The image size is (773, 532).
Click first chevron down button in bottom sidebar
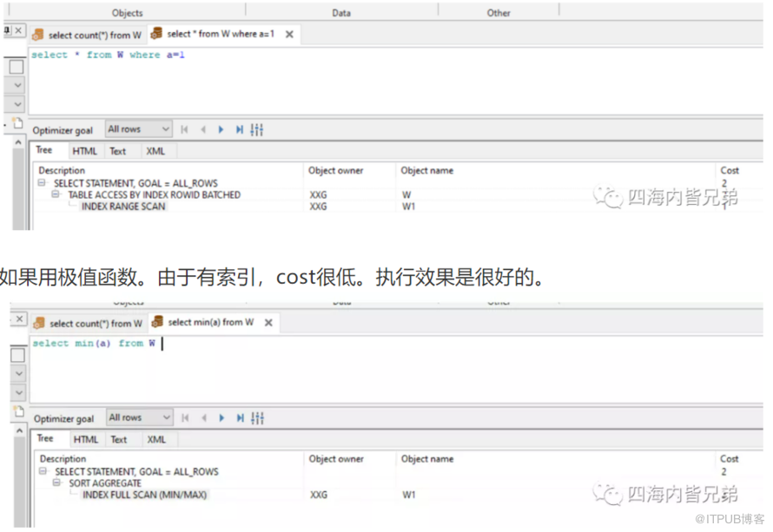[x=19, y=373]
